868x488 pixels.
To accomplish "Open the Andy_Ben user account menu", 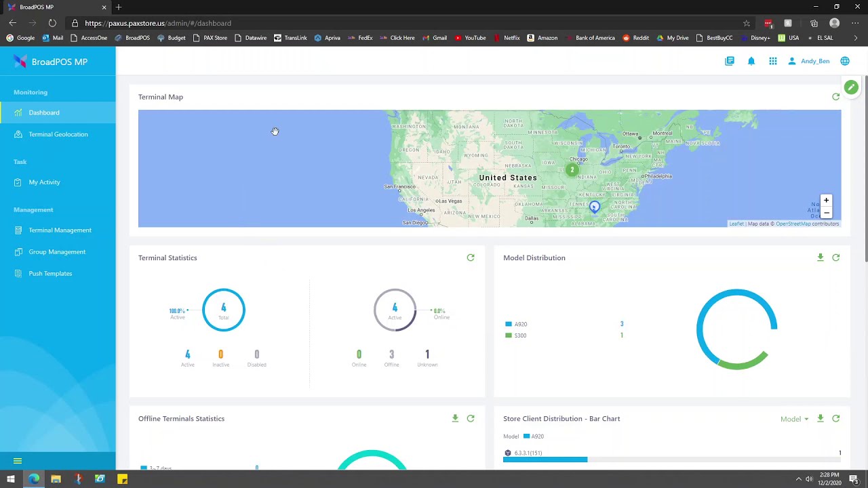I will 808,61.
